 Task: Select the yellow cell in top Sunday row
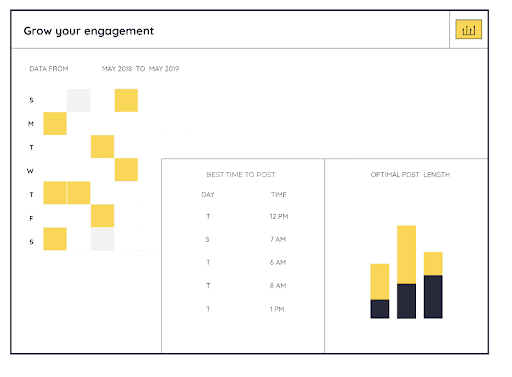point(126,100)
